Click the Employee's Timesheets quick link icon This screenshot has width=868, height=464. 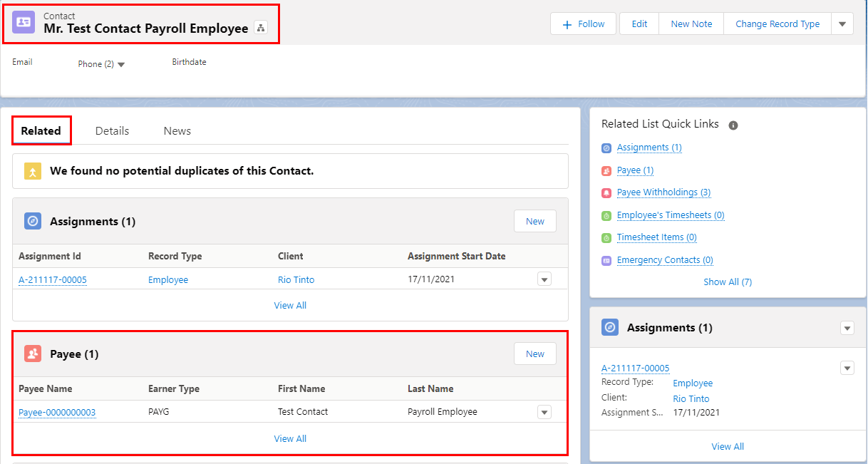[606, 216]
